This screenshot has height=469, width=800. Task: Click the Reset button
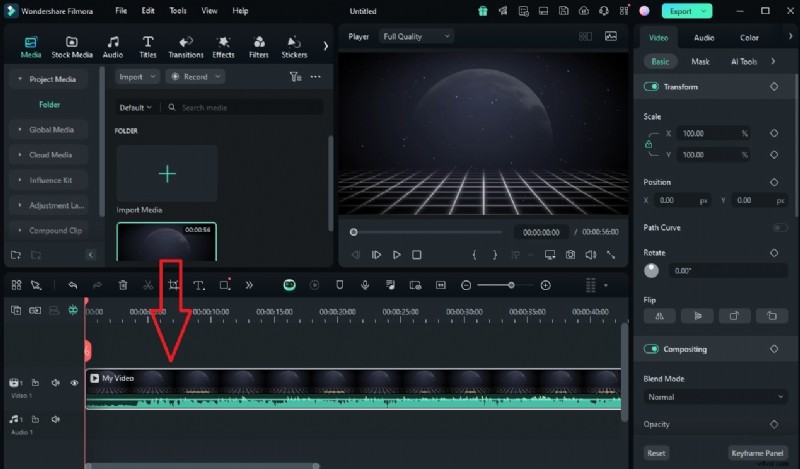(656, 453)
